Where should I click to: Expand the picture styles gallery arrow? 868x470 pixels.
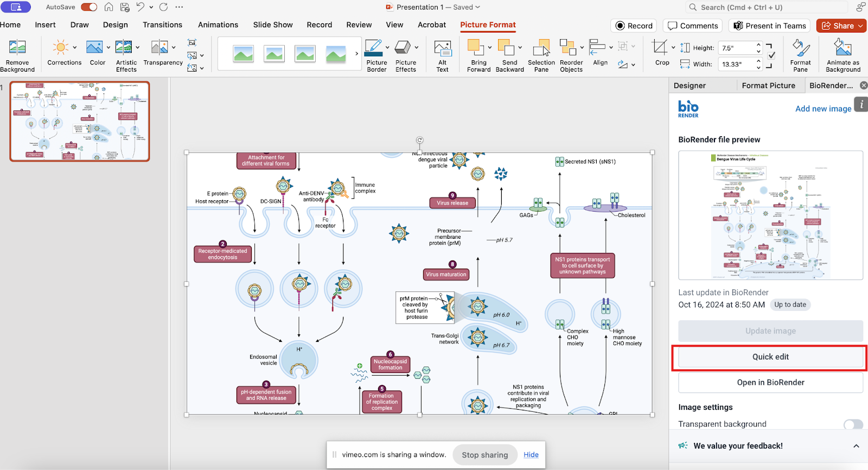(356, 54)
